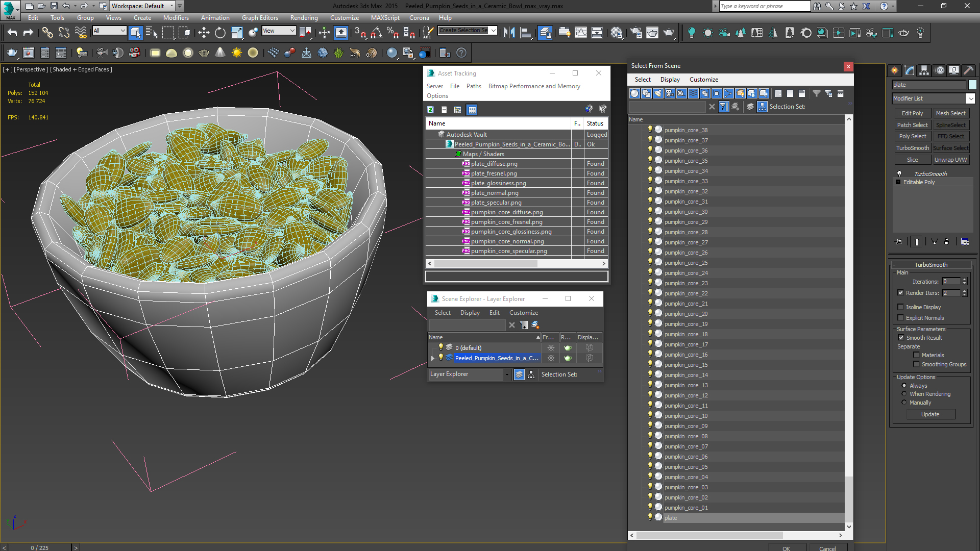
Task: Select When Rendering update option
Action: [904, 394]
